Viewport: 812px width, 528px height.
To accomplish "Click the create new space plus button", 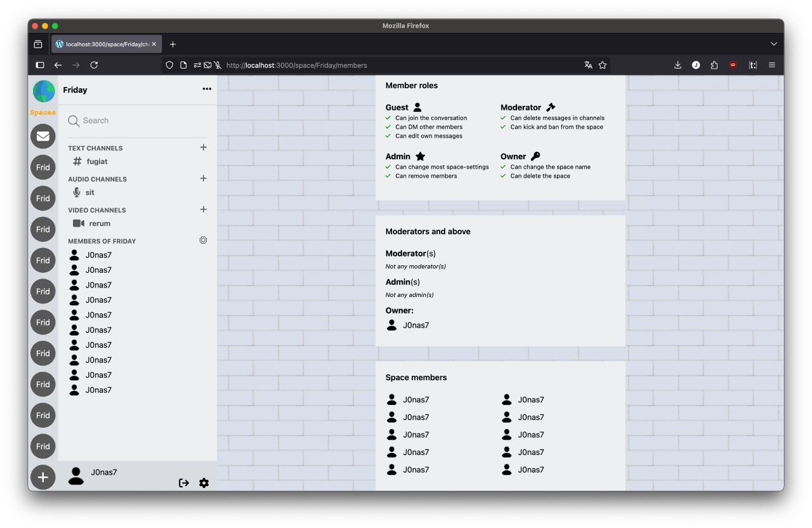I will pyautogui.click(x=43, y=477).
